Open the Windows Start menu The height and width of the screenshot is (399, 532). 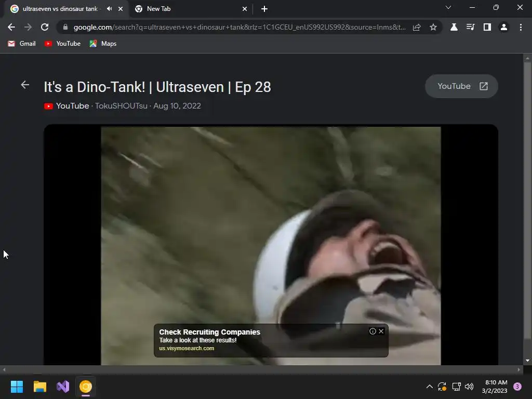coord(17,387)
